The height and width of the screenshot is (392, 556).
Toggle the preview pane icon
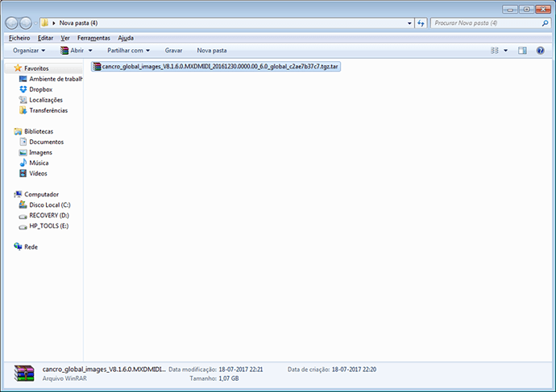click(x=522, y=50)
